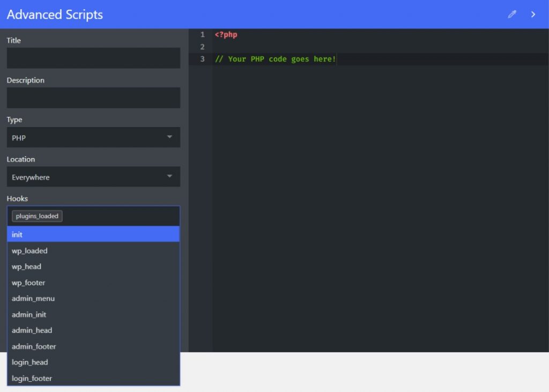Choose login_head from the list

tap(93, 363)
